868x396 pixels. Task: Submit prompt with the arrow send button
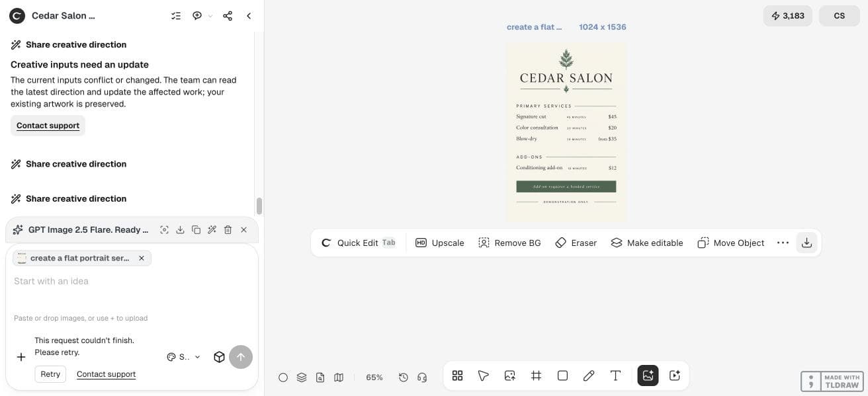tap(241, 357)
